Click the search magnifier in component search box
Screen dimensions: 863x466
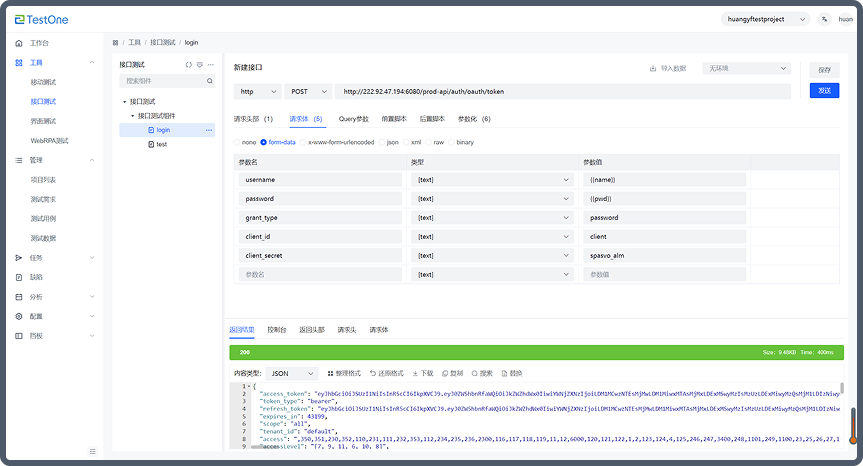[209, 81]
